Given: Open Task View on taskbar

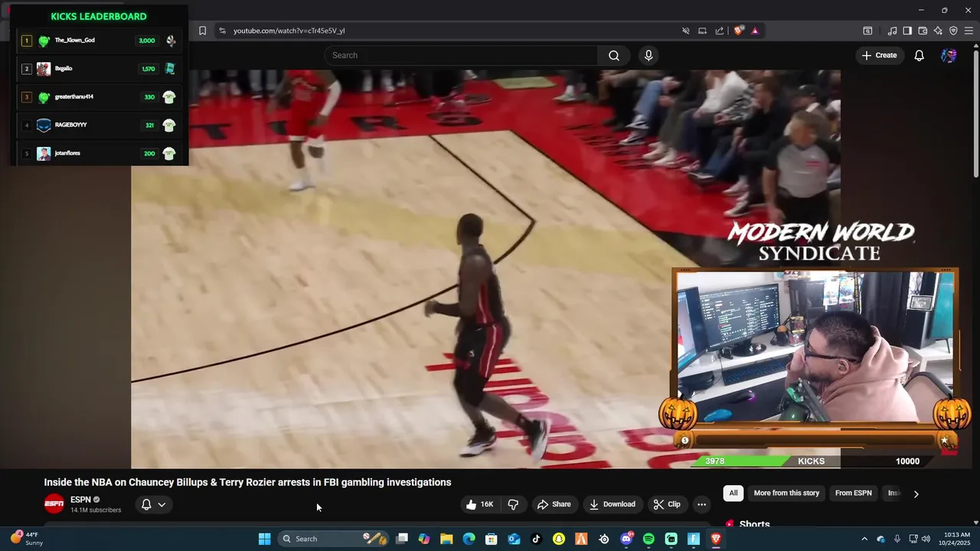Looking at the screenshot, I should [x=402, y=539].
